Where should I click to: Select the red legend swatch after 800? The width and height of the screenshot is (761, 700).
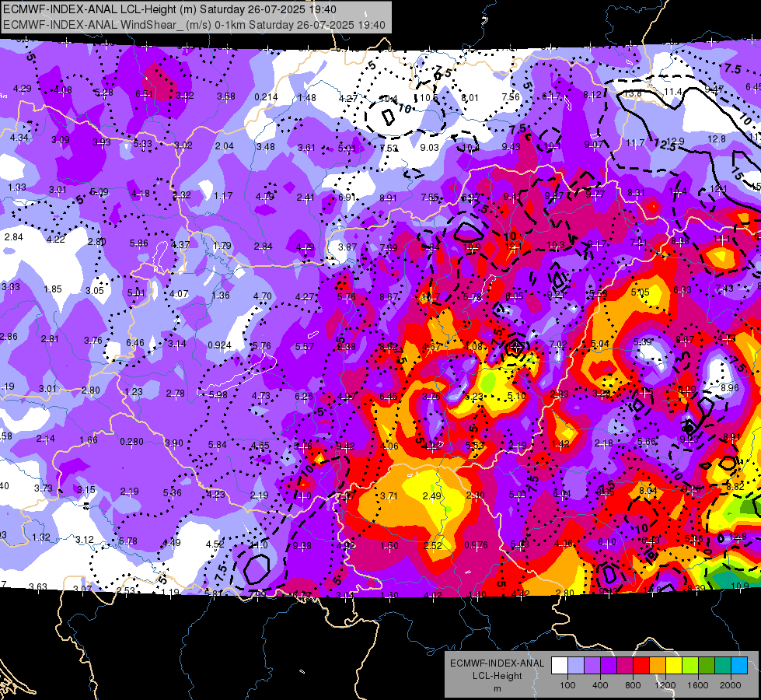pos(641,666)
